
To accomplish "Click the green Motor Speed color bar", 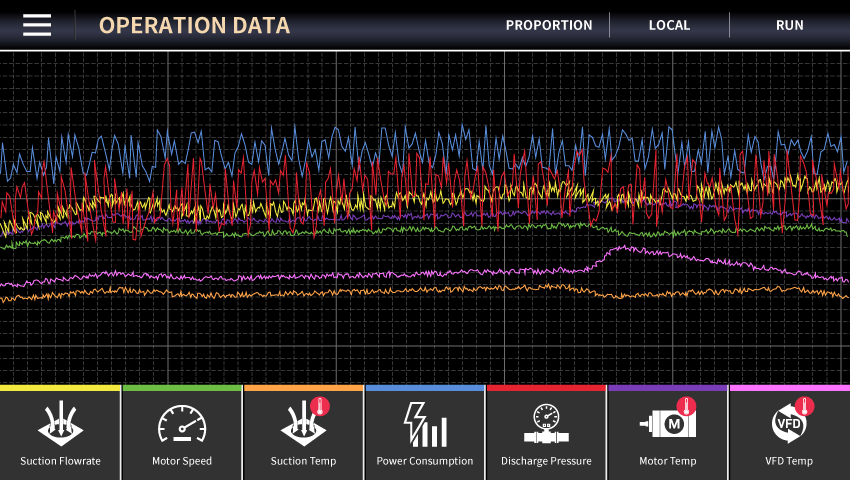I will [182, 388].
